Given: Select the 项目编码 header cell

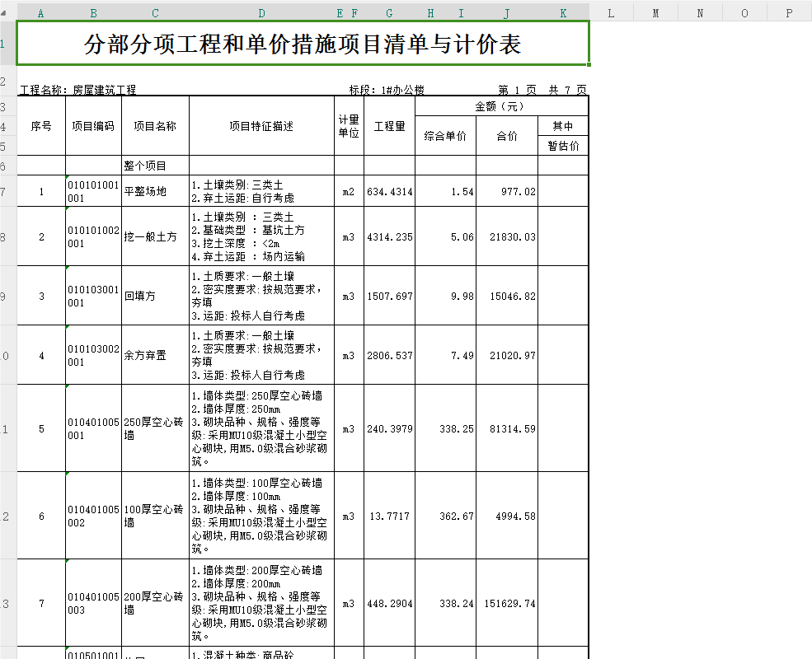Looking at the screenshot, I should 93,126.
